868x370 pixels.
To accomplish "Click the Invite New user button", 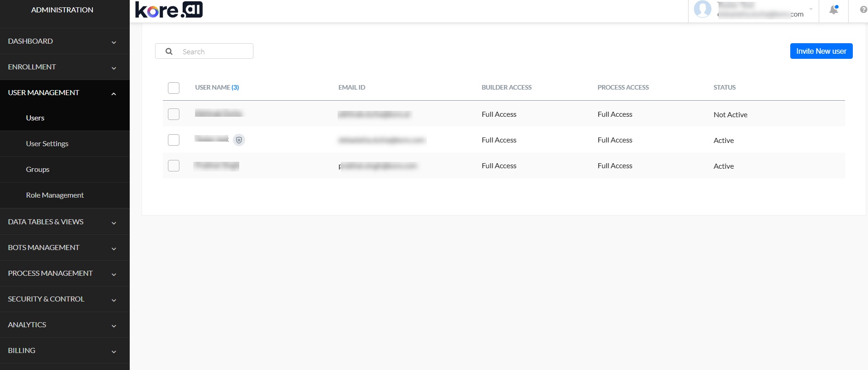I will click(x=821, y=51).
